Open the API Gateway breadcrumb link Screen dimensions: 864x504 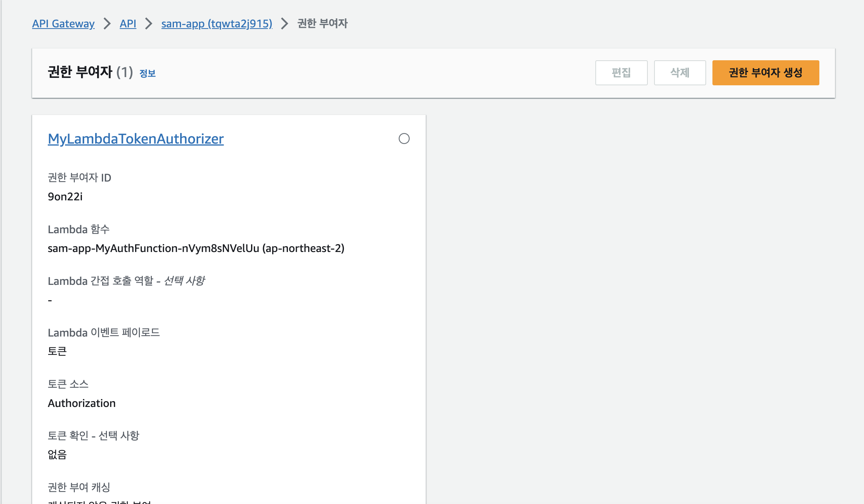coord(63,23)
